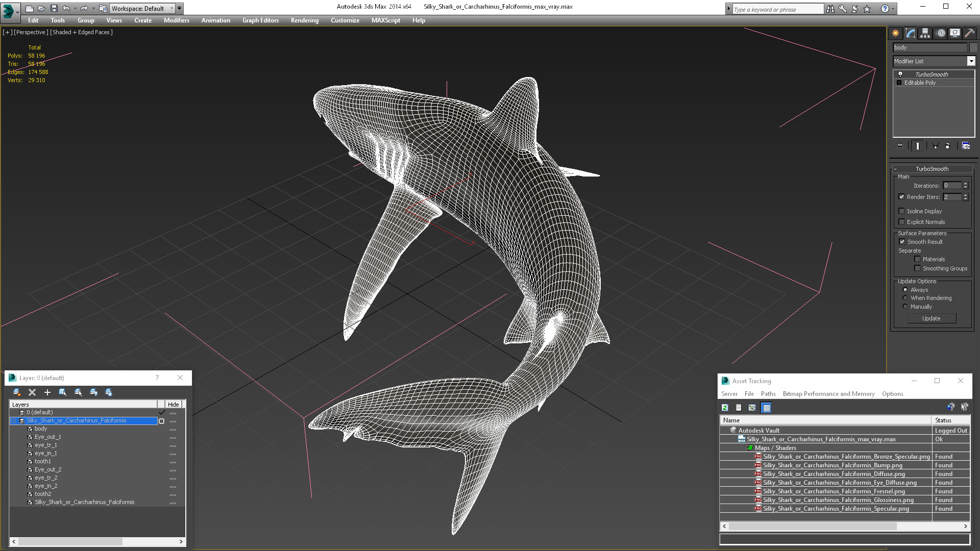The width and height of the screenshot is (980, 551).
Task: Click the Favorites star icon
Action: pos(867,9)
